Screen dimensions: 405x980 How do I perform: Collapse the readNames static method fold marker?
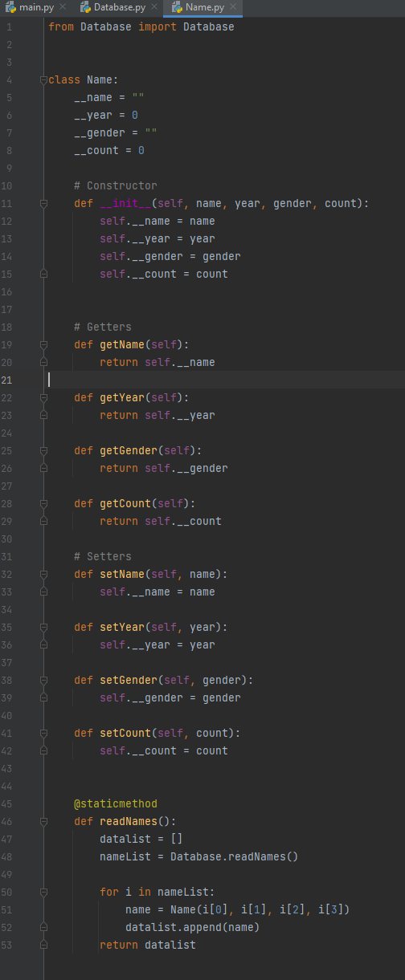(44, 822)
